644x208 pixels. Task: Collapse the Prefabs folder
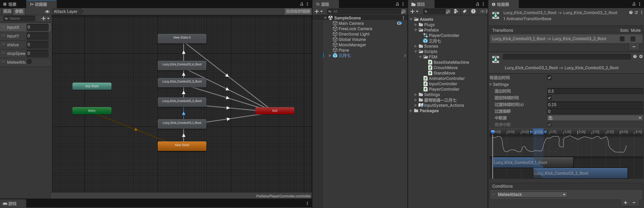(x=416, y=30)
